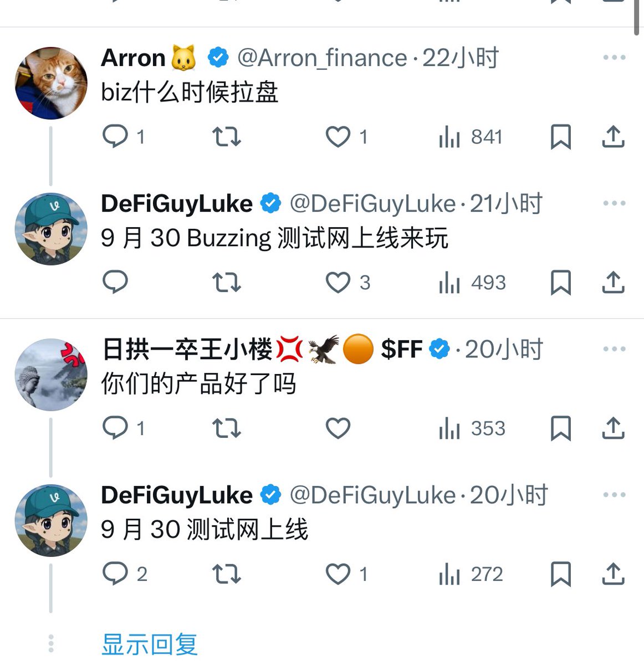Retweet Arron's tweet about biz
Viewport: 644px width, 665px height.
click(x=227, y=136)
